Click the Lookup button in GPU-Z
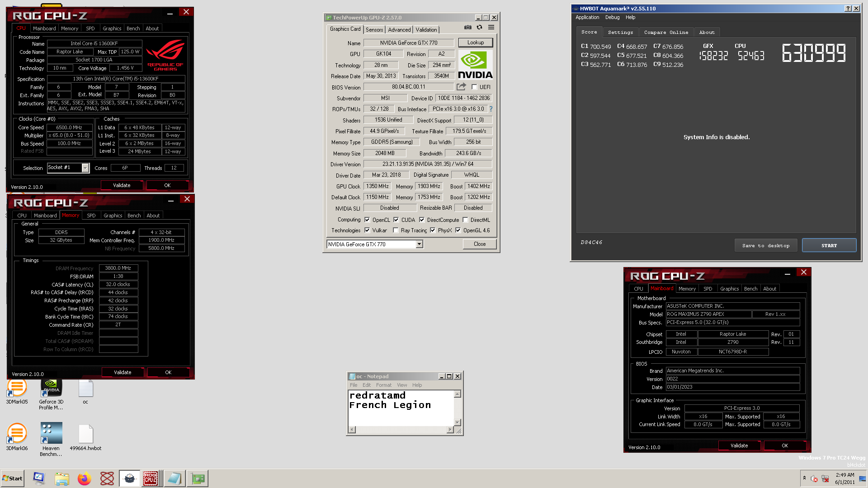This screenshot has width=868, height=488. point(475,42)
